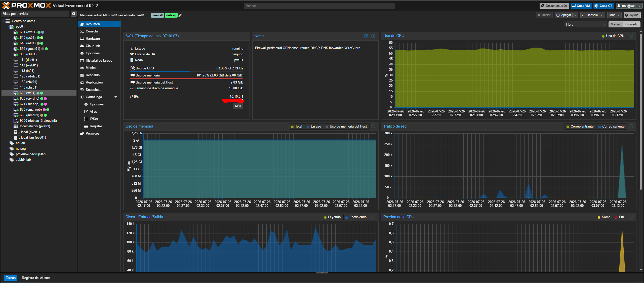Open the Más actions menu

pyautogui.click(x=614, y=15)
